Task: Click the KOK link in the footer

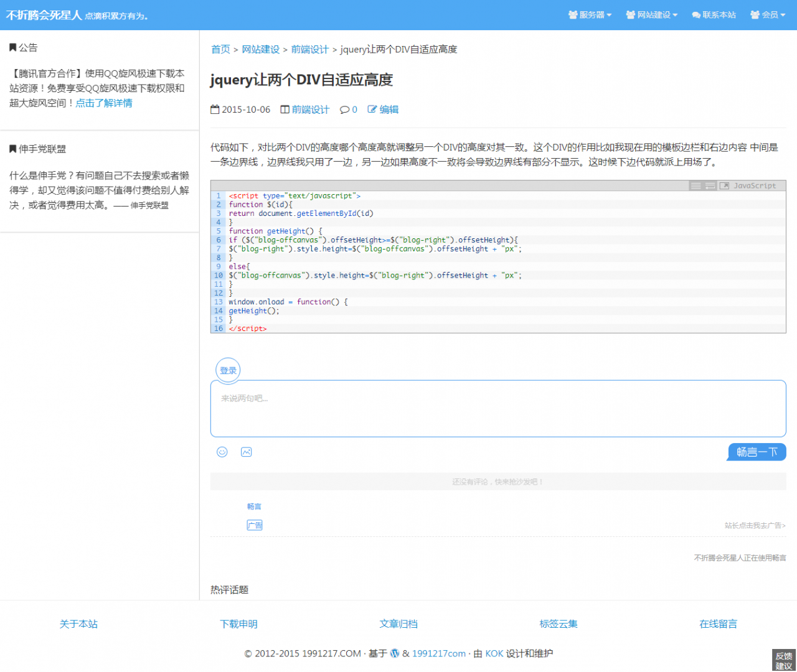Action: point(494,653)
